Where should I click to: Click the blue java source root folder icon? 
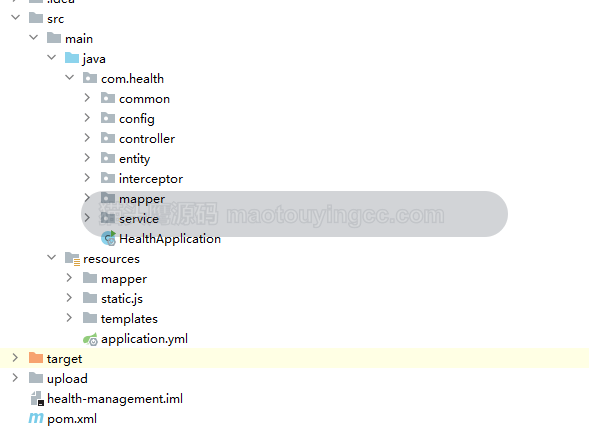pos(72,58)
